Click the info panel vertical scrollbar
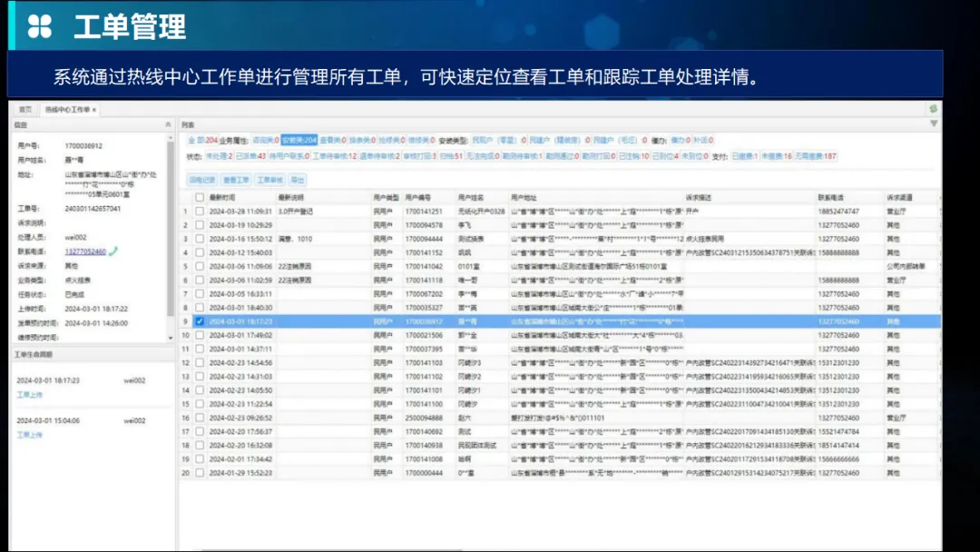Image resolution: width=980 pixels, height=552 pixels. tap(171, 229)
